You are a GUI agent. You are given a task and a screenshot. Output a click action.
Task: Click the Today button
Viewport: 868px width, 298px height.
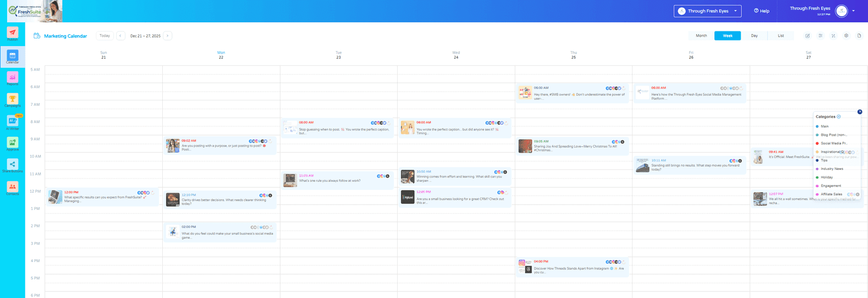[x=105, y=36]
